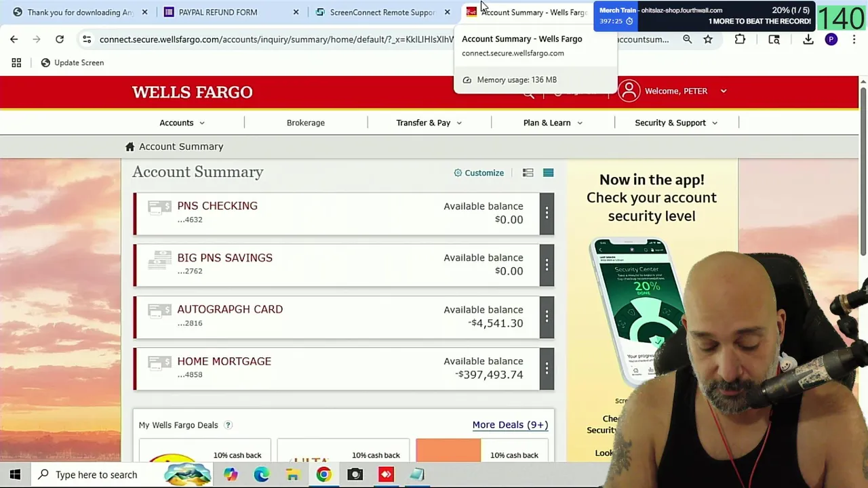Open the browser extensions puzzle icon
Image resolution: width=868 pixels, height=488 pixels.
(740, 39)
